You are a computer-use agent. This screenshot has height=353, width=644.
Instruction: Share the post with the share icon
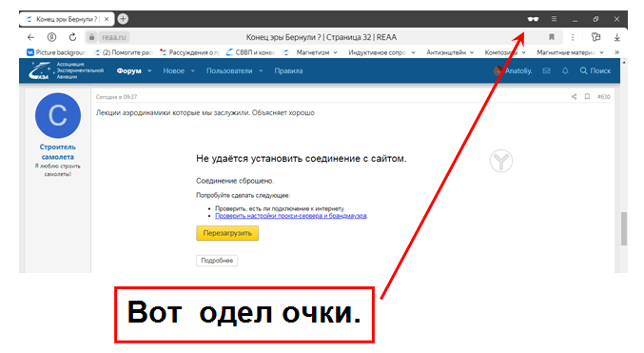click(x=574, y=96)
